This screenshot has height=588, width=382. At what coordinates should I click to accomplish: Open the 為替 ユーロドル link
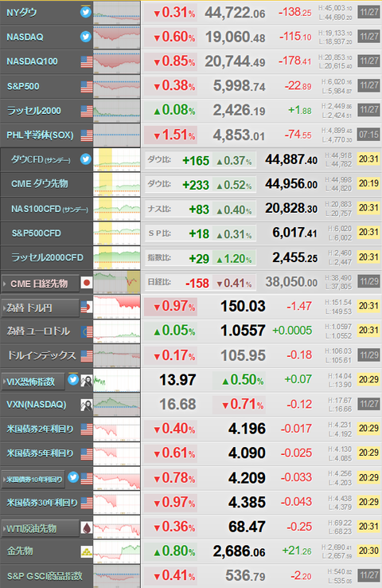(38, 331)
